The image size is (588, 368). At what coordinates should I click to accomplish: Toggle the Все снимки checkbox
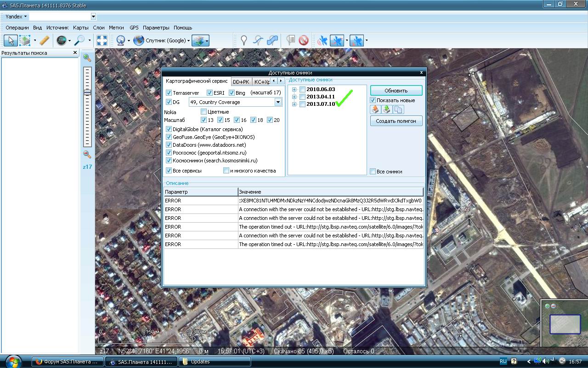[x=373, y=172]
